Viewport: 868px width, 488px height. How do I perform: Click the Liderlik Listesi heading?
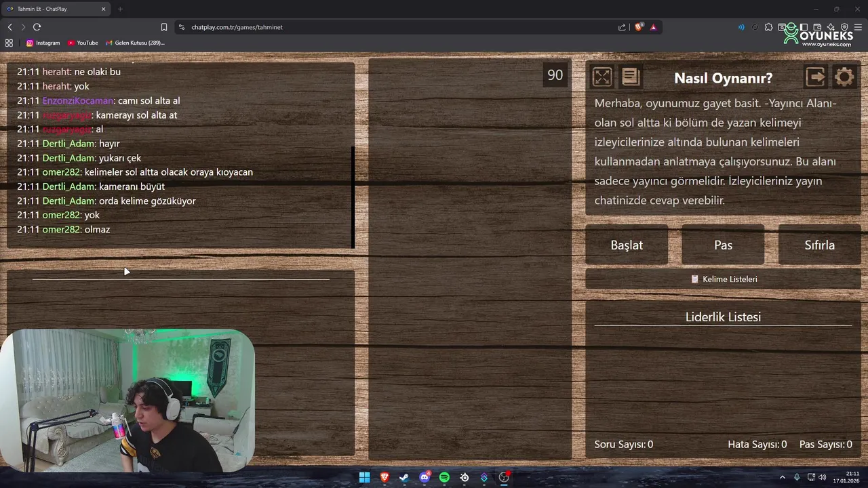pos(723,317)
